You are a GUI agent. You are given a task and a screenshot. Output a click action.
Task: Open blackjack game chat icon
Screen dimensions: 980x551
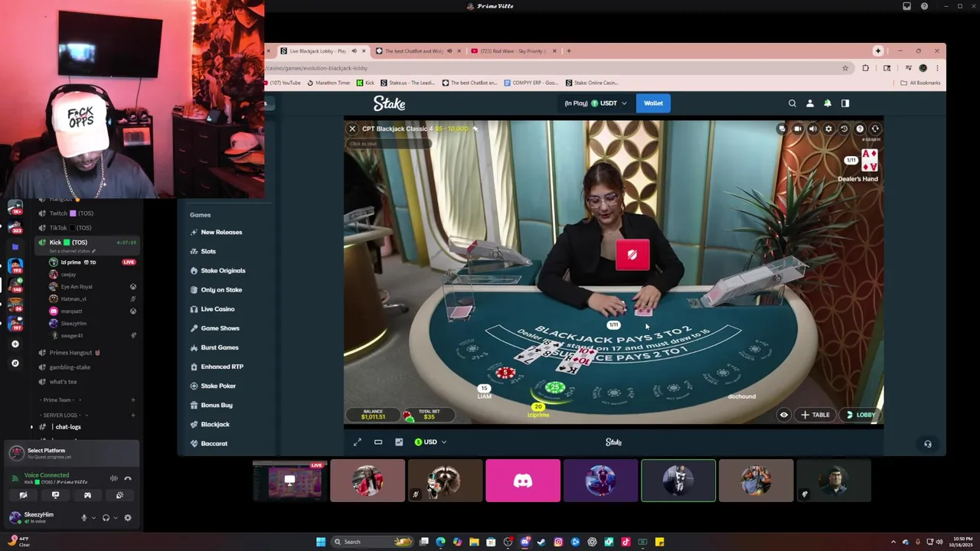point(782,129)
